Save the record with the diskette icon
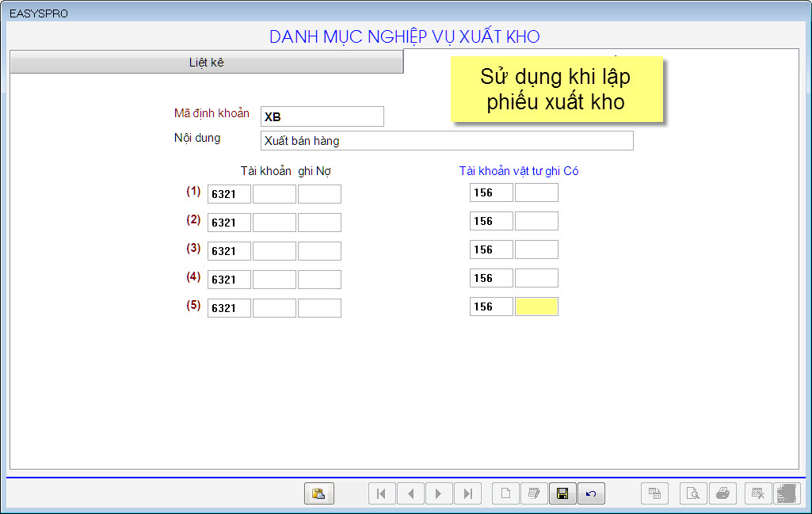The width and height of the screenshot is (812, 514). (x=562, y=493)
